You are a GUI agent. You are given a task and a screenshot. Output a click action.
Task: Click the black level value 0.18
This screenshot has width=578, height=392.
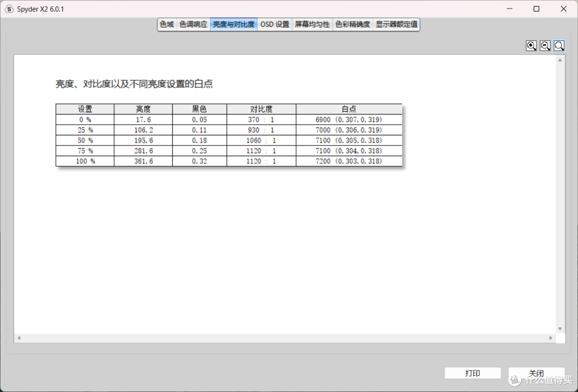(200, 140)
